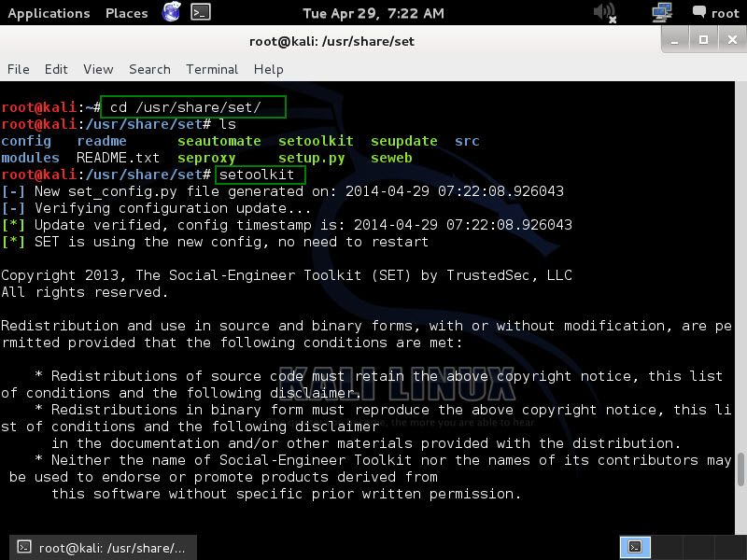The height and width of the screenshot is (560, 747).
Task: Click the README.txt file name
Action: 118,158
